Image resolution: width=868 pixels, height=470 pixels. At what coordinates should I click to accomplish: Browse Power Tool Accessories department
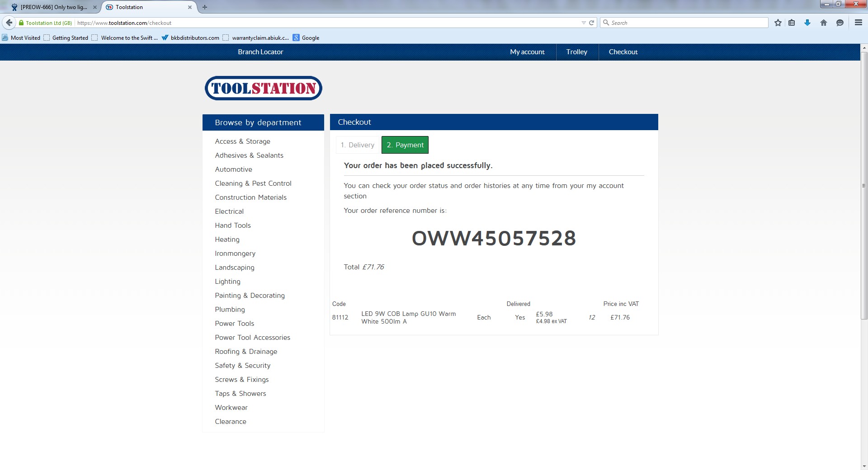pyautogui.click(x=252, y=338)
